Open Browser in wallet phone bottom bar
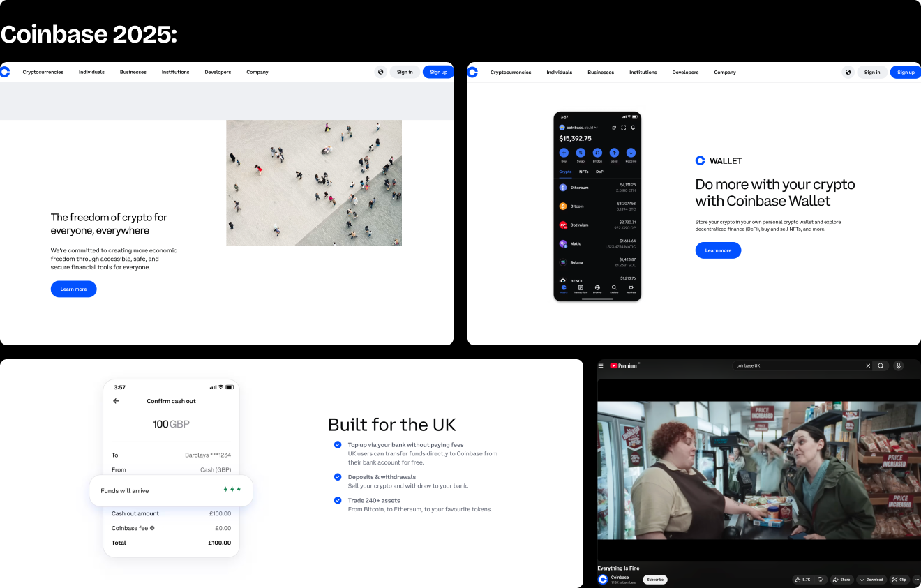This screenshot has height=588, width=921. [597, 289]
